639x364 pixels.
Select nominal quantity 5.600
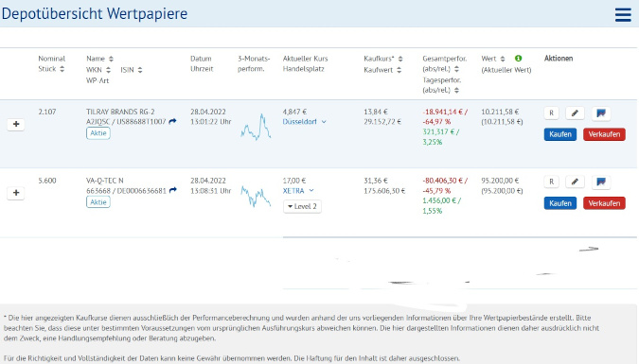pos(47,181)
